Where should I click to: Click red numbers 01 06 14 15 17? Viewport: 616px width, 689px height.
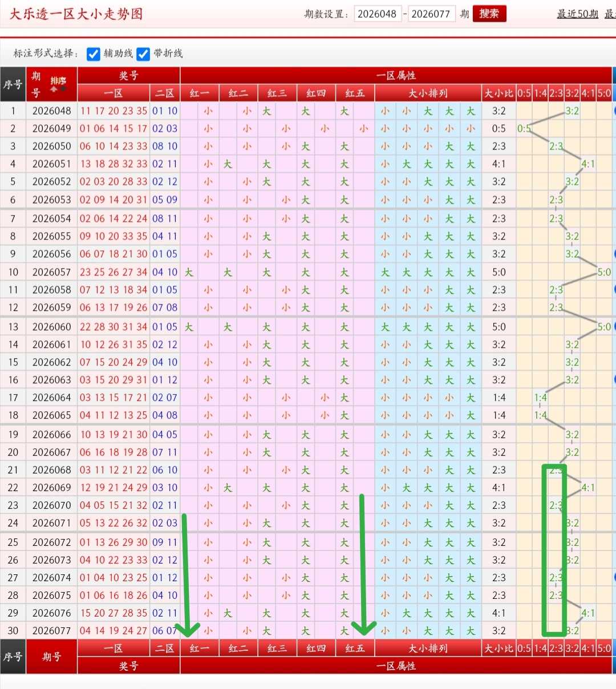(114, 129)
